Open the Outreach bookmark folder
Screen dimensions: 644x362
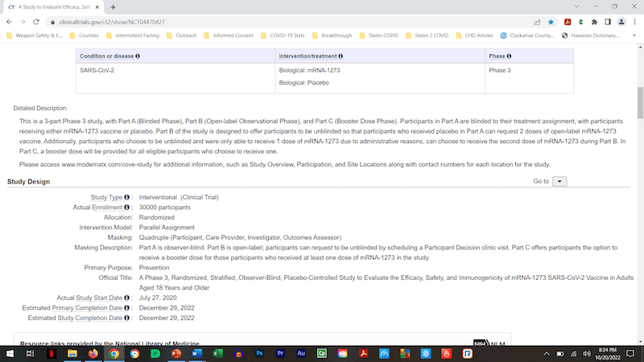coord(181,35)
